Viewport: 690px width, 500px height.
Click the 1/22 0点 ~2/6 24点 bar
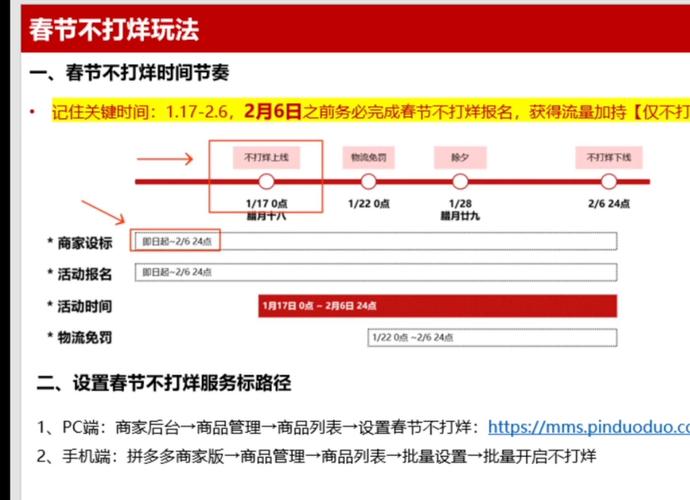point(492,338)
